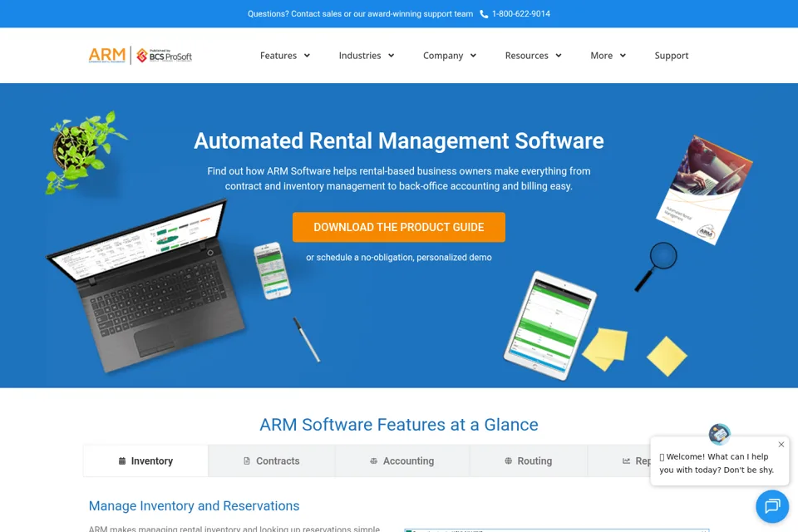Viewport: 798px width, 532px height.
Task: Click the phone icon in top bar
Action: [484, 14]
